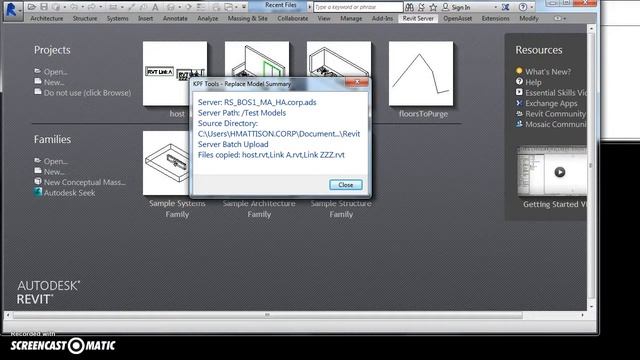
Task: Click the Save icon in quick access toolbar
Action: [44, 7]
